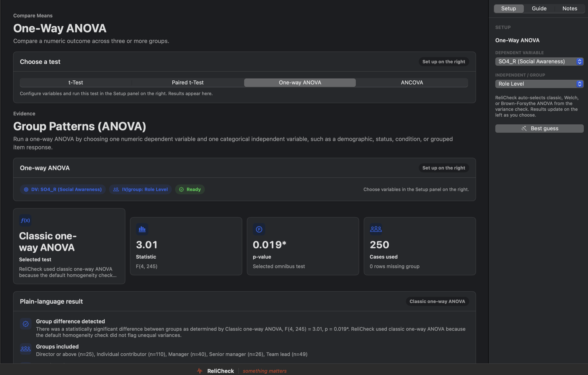This screenshot has height=375, width=588.
Task: Click the 'DEPENDENT VARIABLE' field label
Action: pos(520,53)
